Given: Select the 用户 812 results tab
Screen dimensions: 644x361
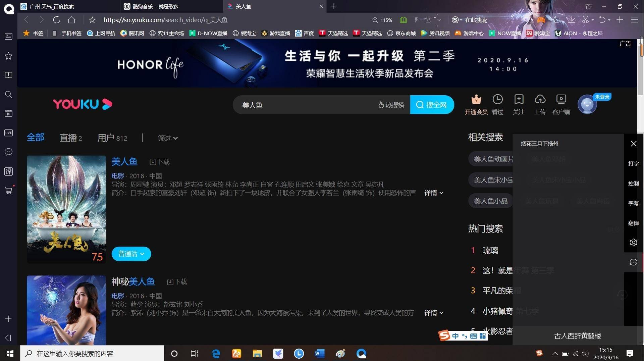Looking at the screenshot, I should [112, 138].
